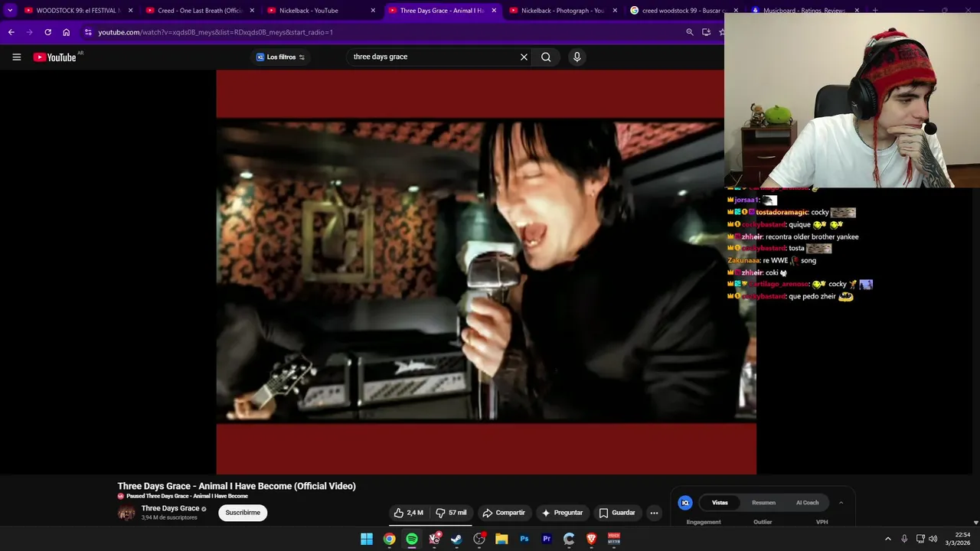Image resolution: width=980 pixels, height=551 pixels.
Task: Play the paused Animal I Have Become video
Action: 485,272
